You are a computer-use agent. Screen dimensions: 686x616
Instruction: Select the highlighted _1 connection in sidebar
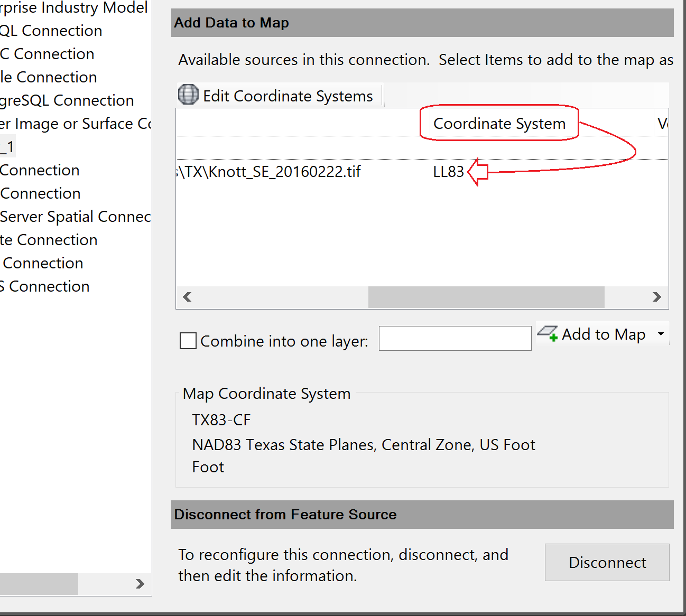[7, 146]
